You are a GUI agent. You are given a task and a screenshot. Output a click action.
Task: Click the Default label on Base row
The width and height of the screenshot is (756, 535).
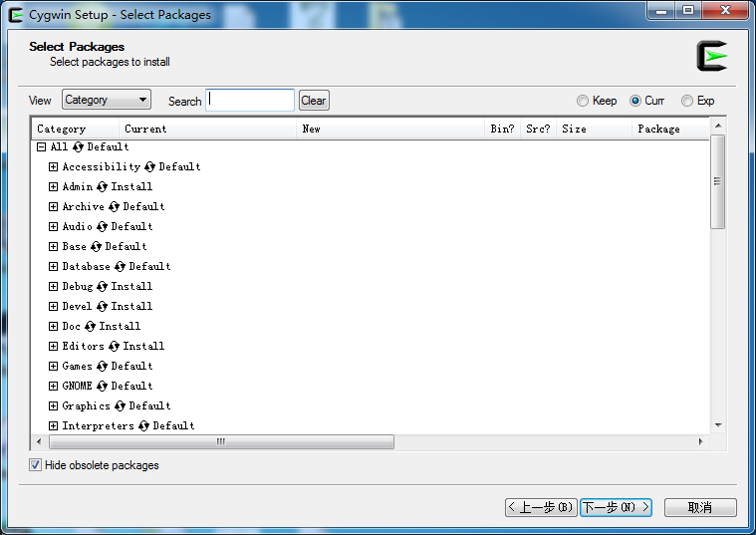[x=126, y=246]
